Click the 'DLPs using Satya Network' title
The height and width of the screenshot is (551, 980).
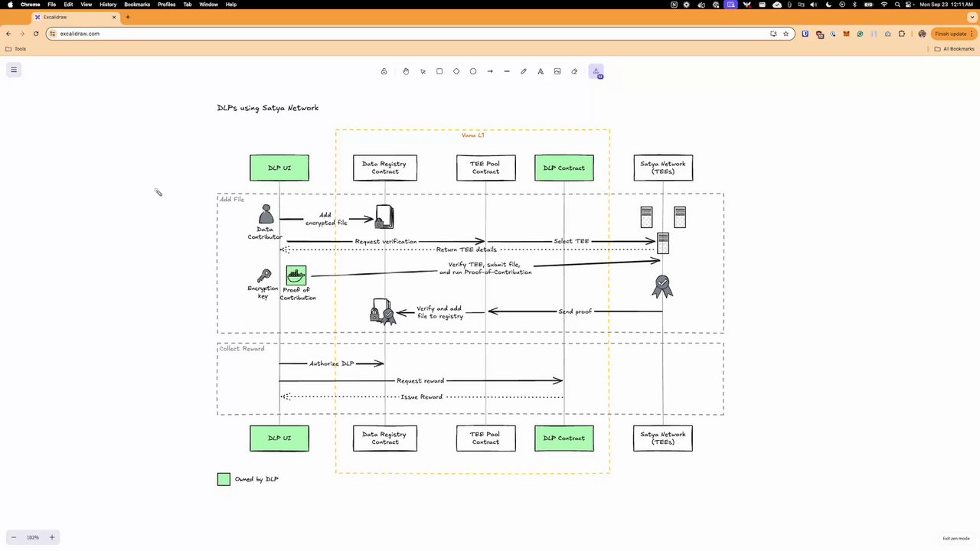pos(268,108)
